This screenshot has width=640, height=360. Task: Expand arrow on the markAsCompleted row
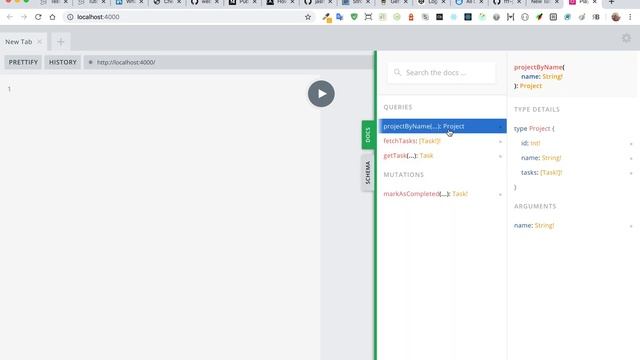[x=500, y=195]
